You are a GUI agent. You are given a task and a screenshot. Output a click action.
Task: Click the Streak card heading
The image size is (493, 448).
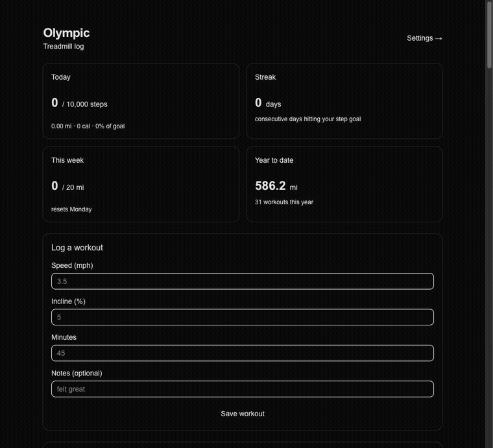click(265, 77)
